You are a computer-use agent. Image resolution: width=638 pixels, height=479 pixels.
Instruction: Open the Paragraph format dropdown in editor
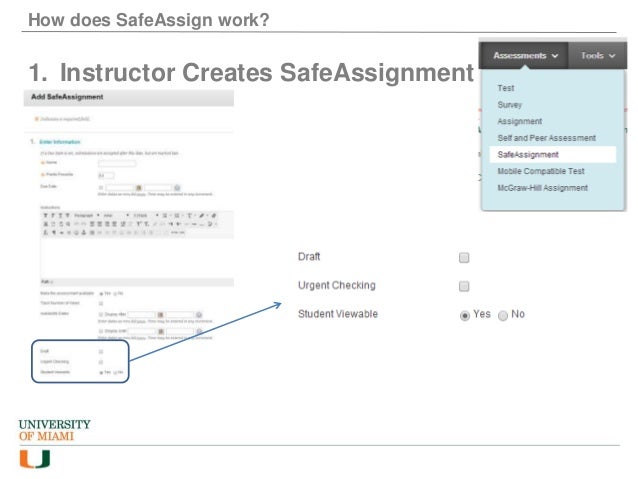tap(87, 215)
